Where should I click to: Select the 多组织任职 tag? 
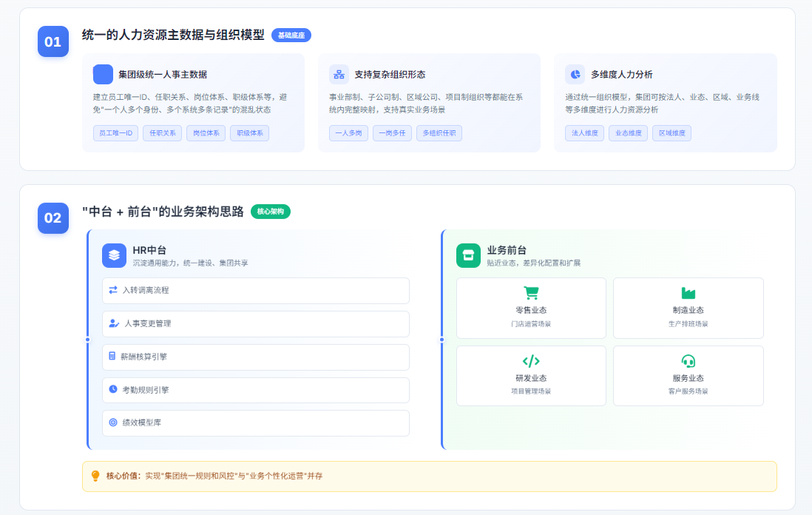[x=439, y=133]
